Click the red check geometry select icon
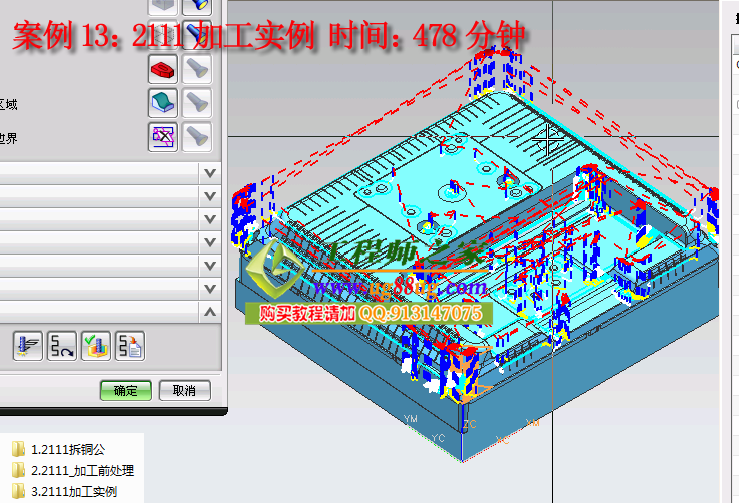Image resolution: width=739 pixels, height=503 pixels. 163,68
